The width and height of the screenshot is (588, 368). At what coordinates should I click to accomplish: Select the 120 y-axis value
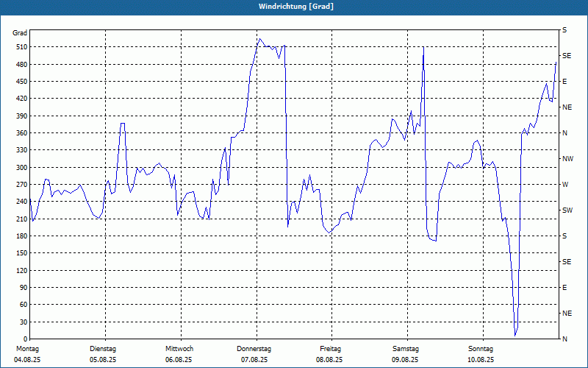[21, 271]
